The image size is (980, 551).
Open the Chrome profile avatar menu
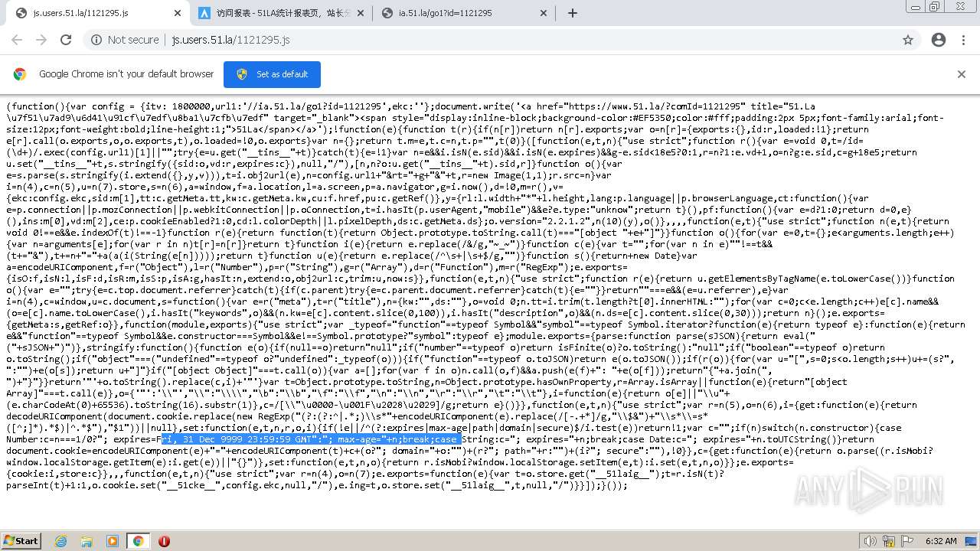coord(939,40)
